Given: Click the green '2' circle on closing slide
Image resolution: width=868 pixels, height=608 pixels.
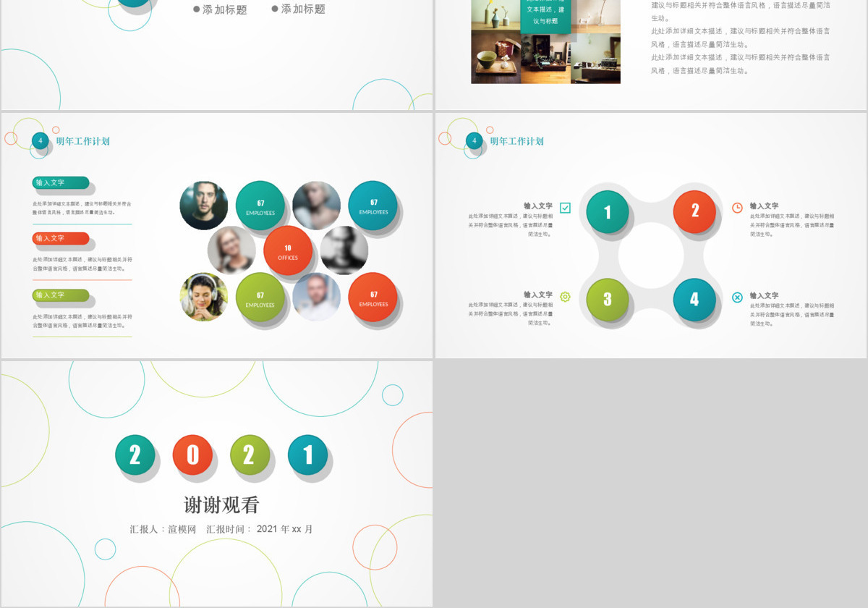Looking at the screenshot, I should 250,455.
